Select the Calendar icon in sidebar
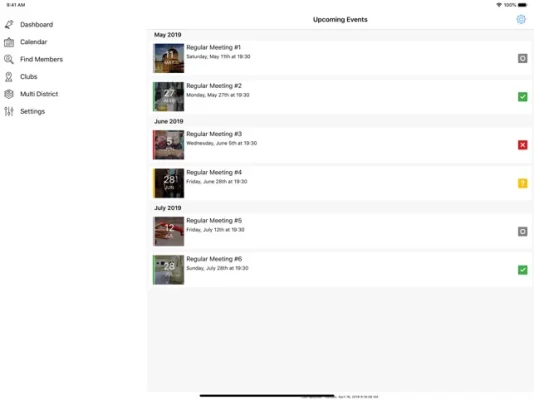The width and height of the screenshot is (534, 400). [x=9, y=42]
